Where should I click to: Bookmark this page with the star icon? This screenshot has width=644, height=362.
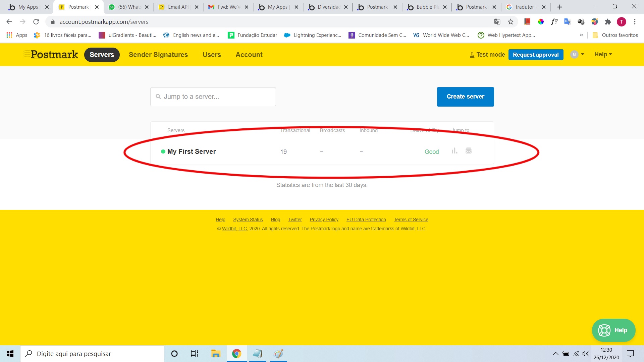coord(511,22)
